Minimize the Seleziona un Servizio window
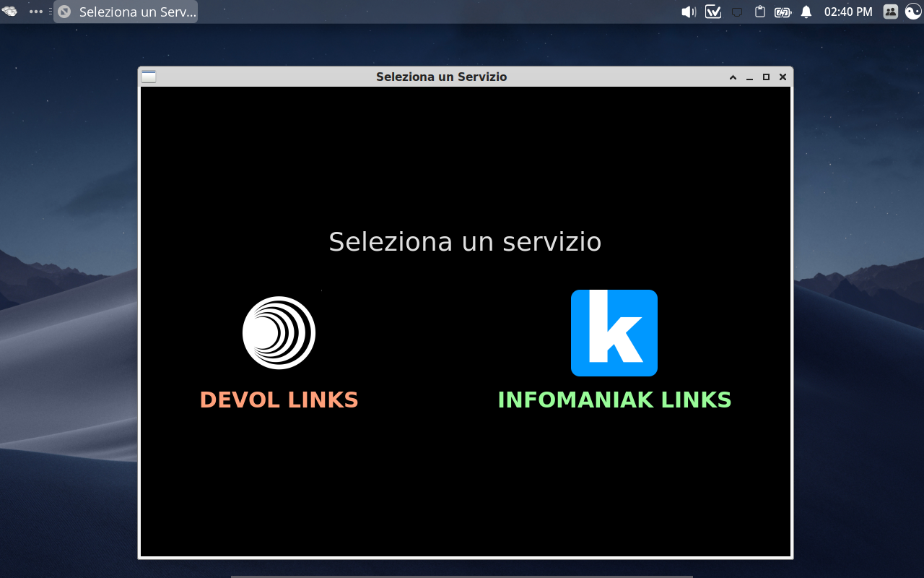 tap(749, 77)
